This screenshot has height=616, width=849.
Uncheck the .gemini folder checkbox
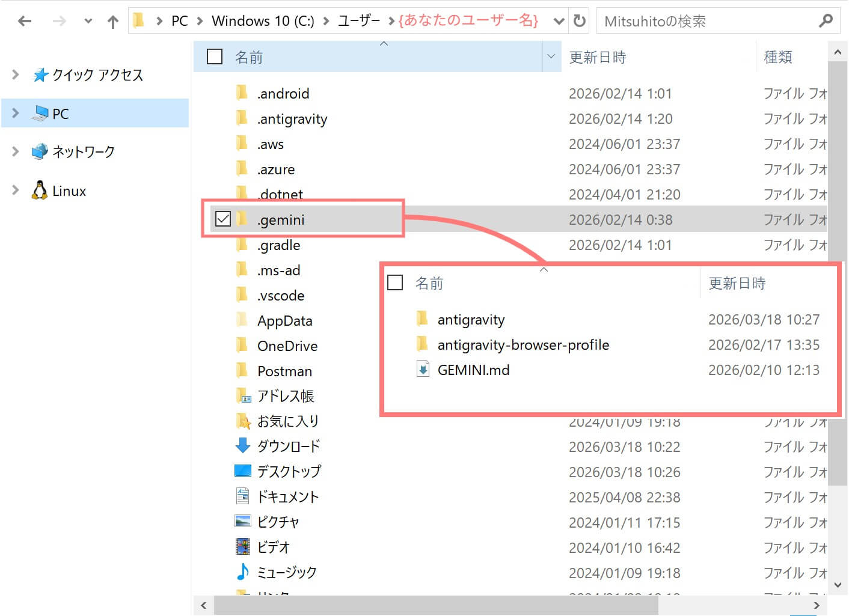click(x=223, y=219)
